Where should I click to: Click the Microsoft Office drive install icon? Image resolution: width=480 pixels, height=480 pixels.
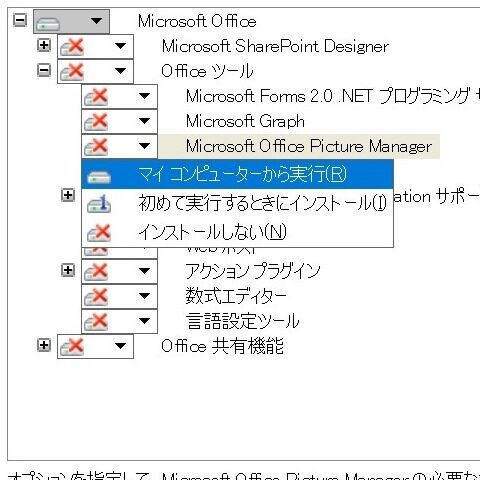coord(48,23)
